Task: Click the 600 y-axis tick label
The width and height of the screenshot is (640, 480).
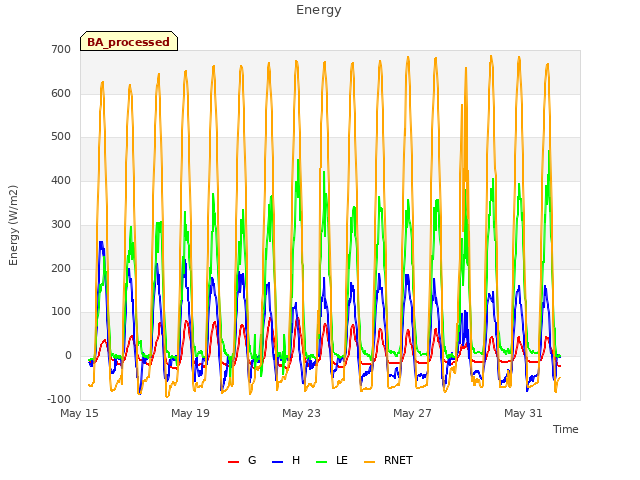Action: (x=61, y=93)
